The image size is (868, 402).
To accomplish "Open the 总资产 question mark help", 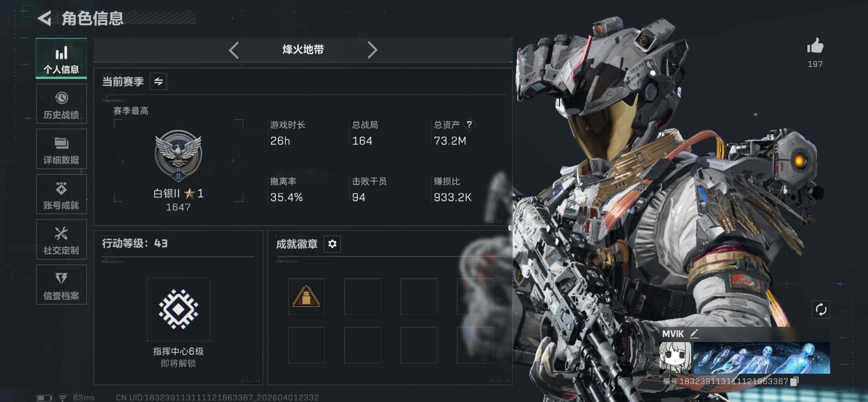I will [x=469, y=124].
